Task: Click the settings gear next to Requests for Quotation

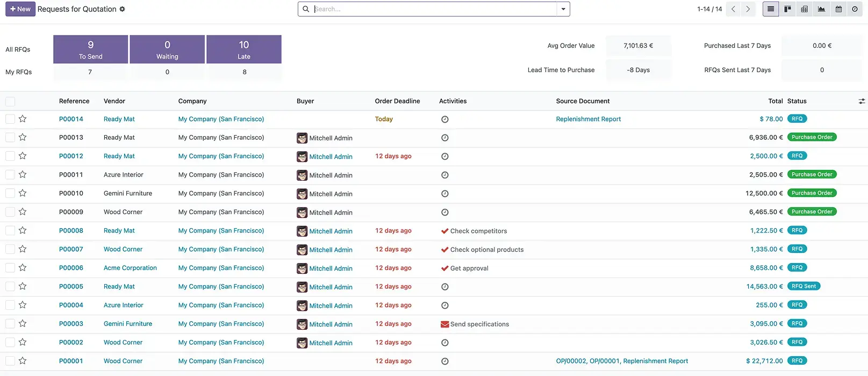Action: (122, 9)
